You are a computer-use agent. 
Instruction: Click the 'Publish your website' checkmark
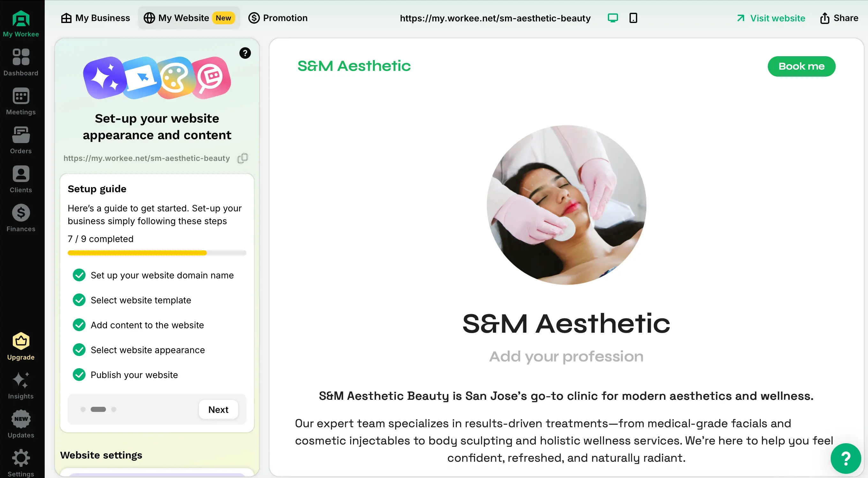click(x=79, y=375)
